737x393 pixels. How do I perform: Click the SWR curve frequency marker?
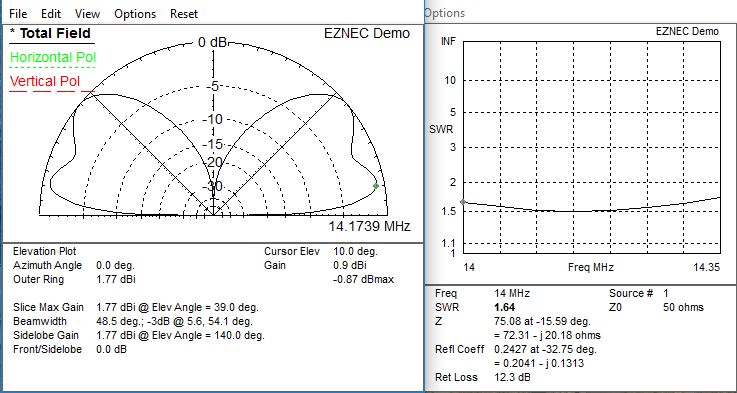click(x=463, y=202)
